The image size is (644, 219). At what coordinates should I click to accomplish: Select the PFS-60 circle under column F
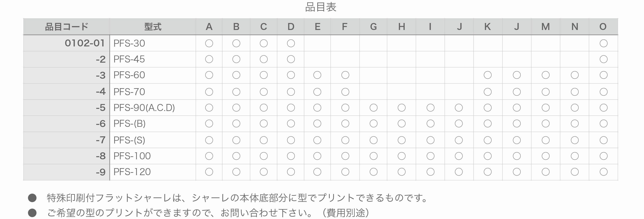345,75
